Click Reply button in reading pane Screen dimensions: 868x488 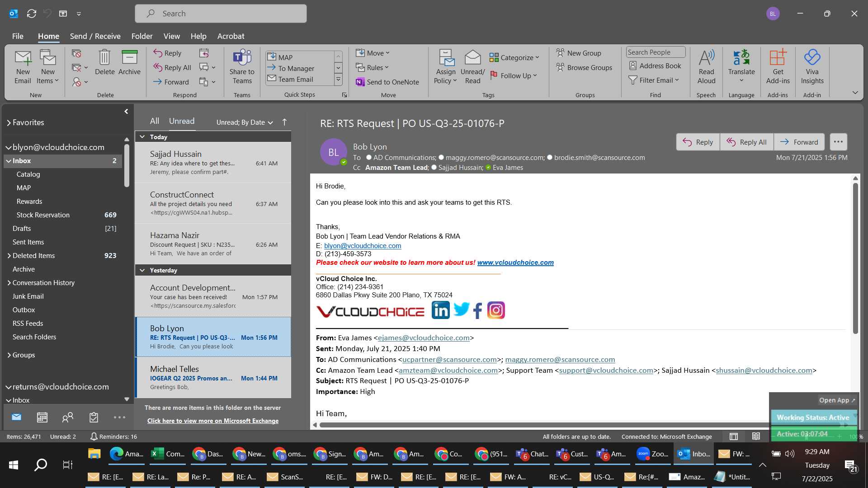pyautogui.click(x=698, y=142)
